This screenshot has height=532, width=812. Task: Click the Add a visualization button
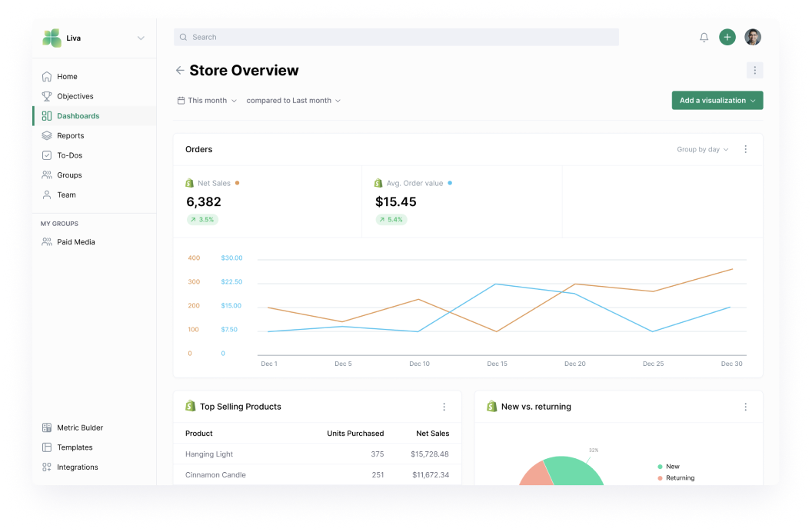[717, 101]
